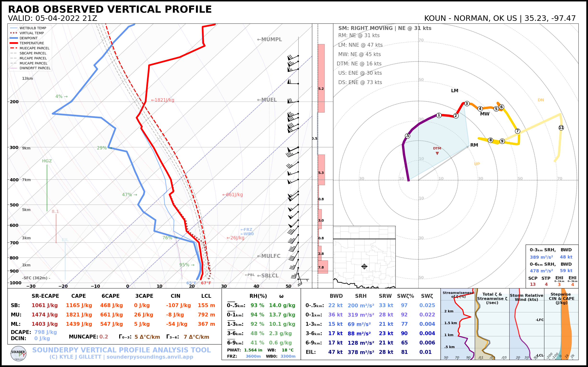This screenshot has width=588, height=367.
Task: Click hodograph height marker number 7
Action: pos(517,131)
